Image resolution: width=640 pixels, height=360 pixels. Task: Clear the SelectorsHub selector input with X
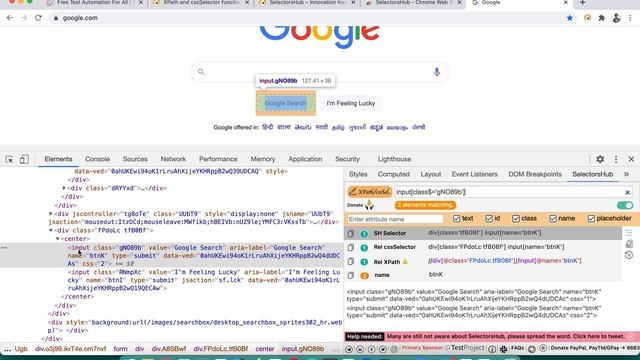(627, 192)
